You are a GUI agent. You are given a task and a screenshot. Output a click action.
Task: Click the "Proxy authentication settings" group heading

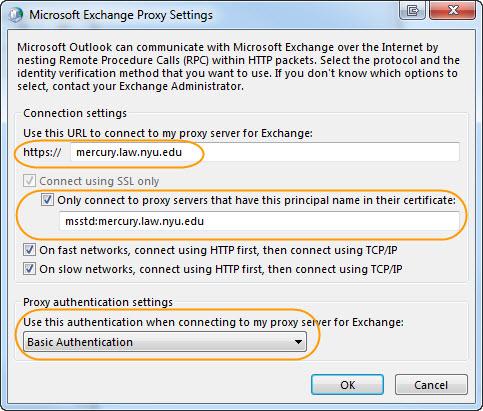click(98, 302)
